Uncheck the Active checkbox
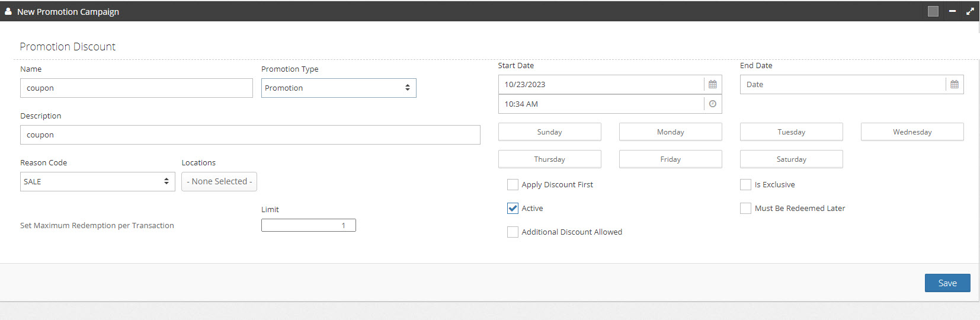Image resolution: width=980 pixels, height=320 pixels. coord(513,209)
